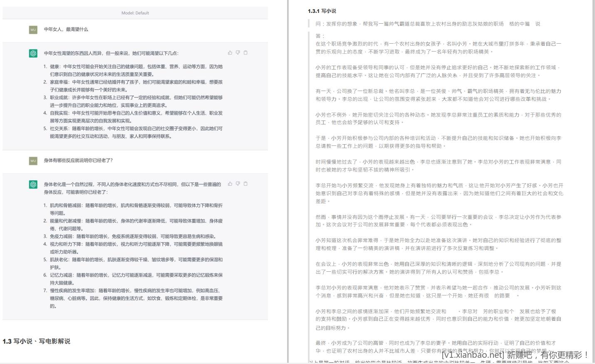The width and height of the screenshot is (595, 364).
Task: Select the question text 中年女人，最渴望什么
Action: [66, 30]
